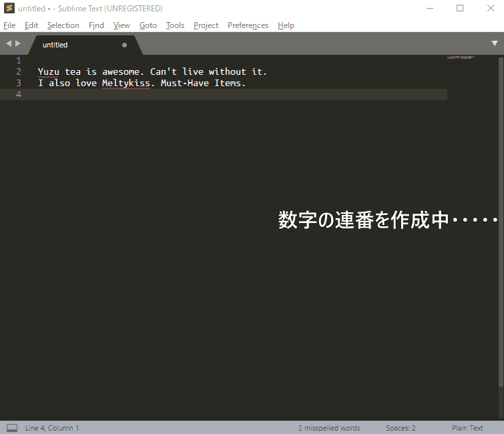Click the vertical scrollbar
Screen dimensions: 504x434
[x=501, y=222]
